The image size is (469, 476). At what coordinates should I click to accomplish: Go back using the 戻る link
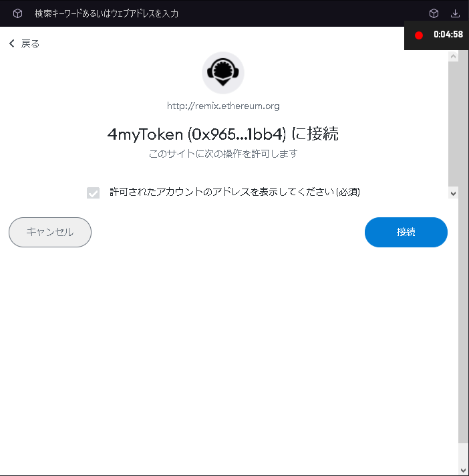point(25,43)
